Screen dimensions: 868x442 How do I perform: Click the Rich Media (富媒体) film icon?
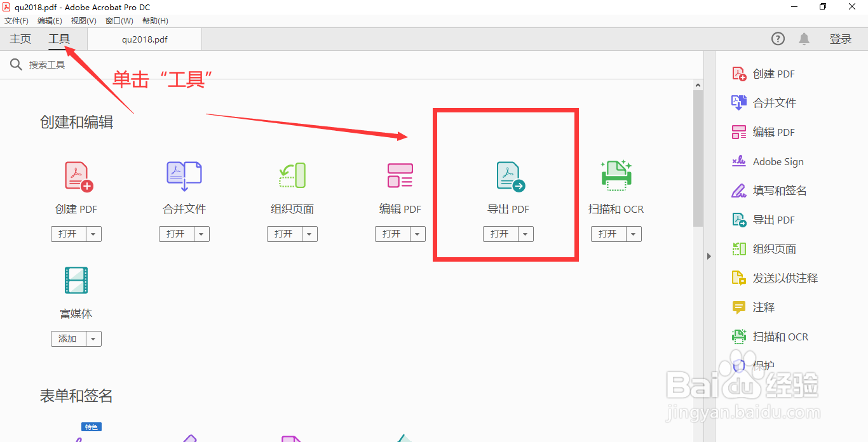click(76, 280)
